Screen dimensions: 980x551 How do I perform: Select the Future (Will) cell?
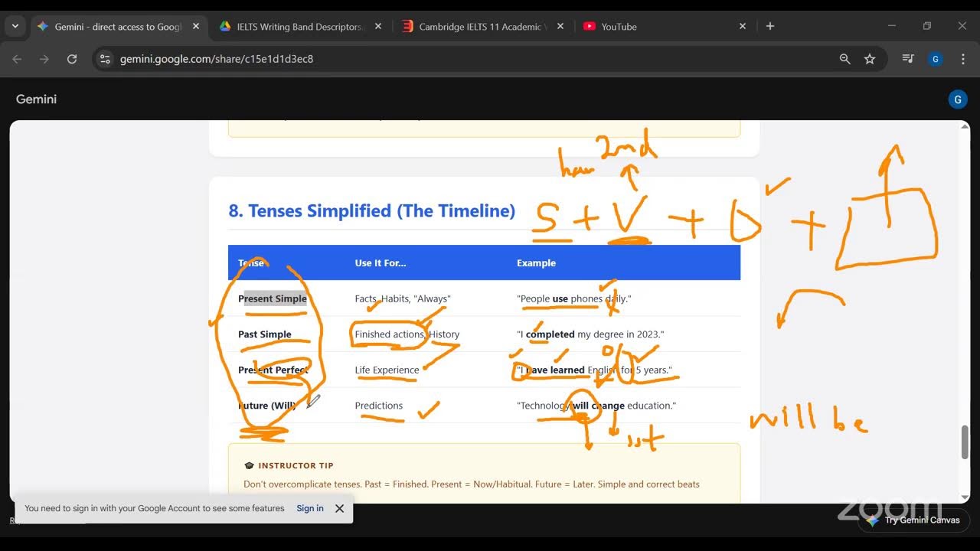point(267,406)
